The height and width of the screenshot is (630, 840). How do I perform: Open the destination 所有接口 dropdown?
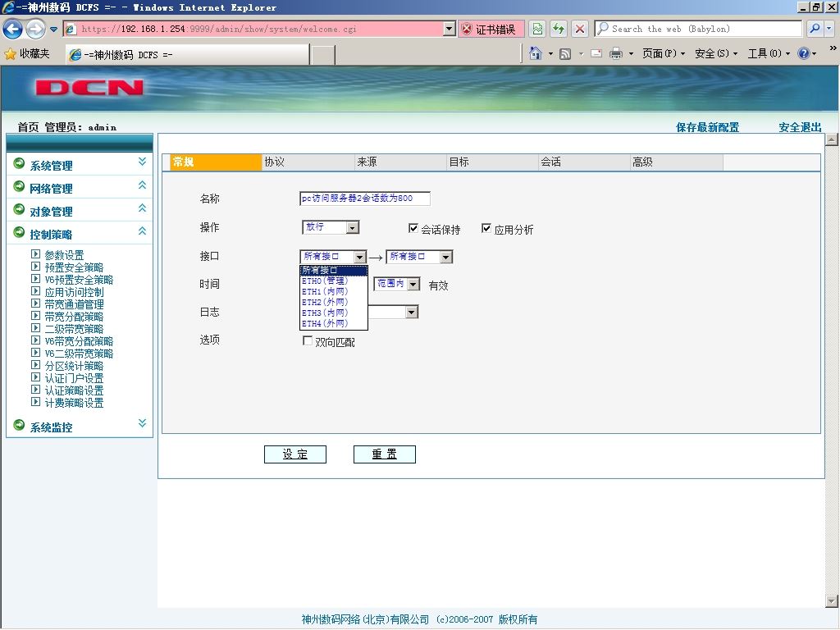[x=419, y=257]
